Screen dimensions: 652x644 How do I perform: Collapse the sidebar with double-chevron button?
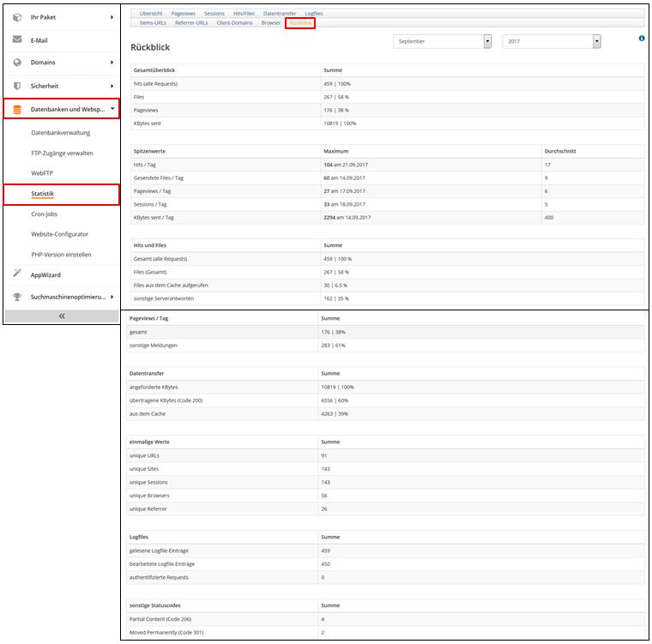pyautogui.click(x=61, y=316)
